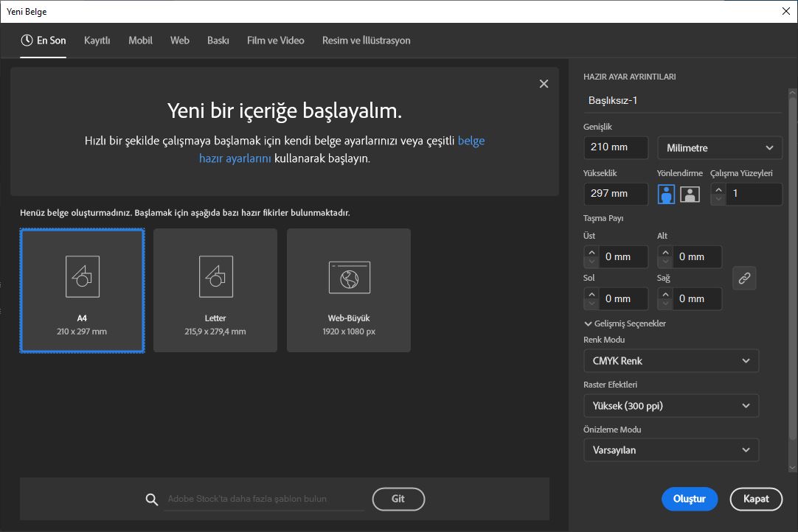
Task: Increase Alt bleed value with up arrow
Action: tap(665, 252)
